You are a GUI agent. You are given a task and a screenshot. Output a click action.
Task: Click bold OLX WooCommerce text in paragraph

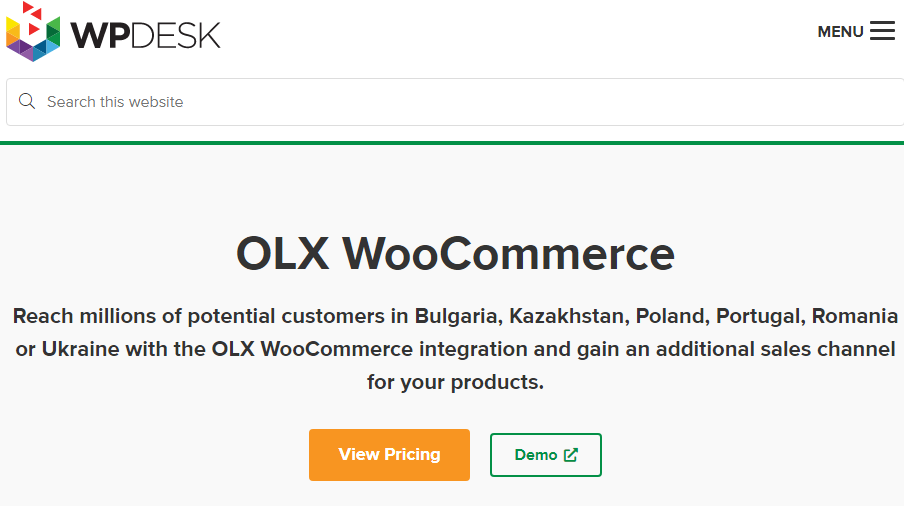pyautogui.click(x=312, y=349)
